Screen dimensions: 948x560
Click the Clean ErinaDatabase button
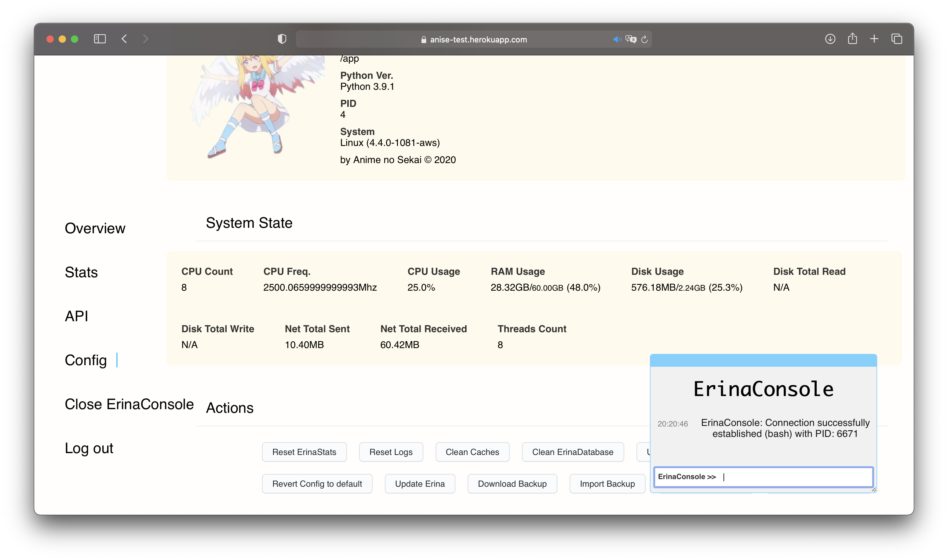(x=573, y=452)
